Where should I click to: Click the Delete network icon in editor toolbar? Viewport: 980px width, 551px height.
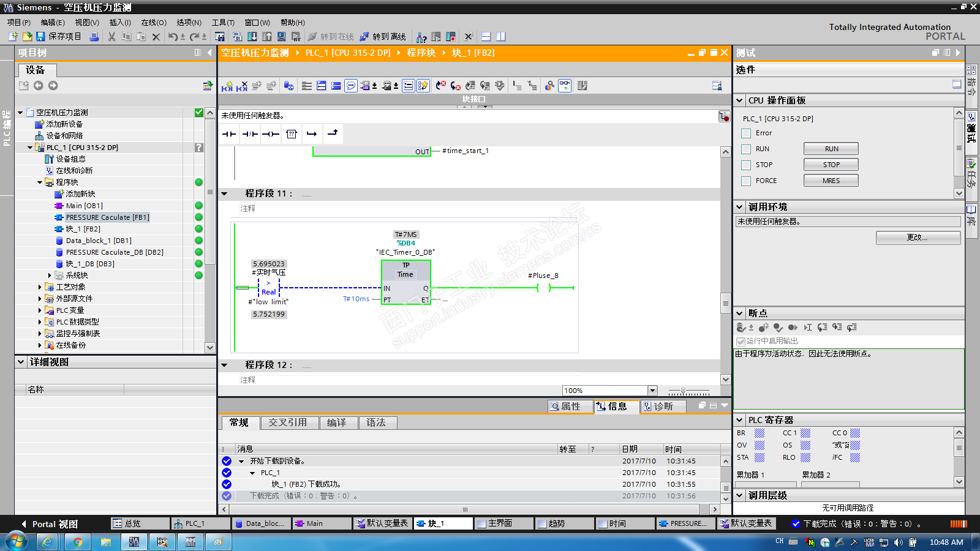point(242,86)
